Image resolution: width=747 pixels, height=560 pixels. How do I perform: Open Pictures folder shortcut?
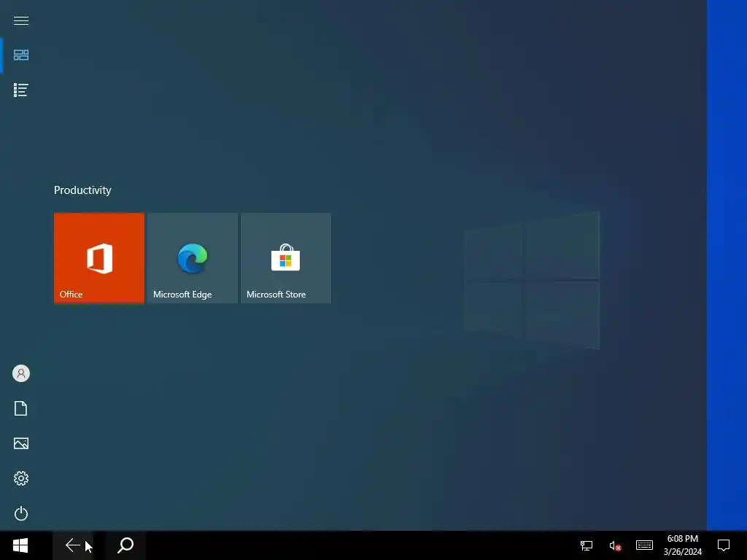pyautogui.click(x=21, y=443)
